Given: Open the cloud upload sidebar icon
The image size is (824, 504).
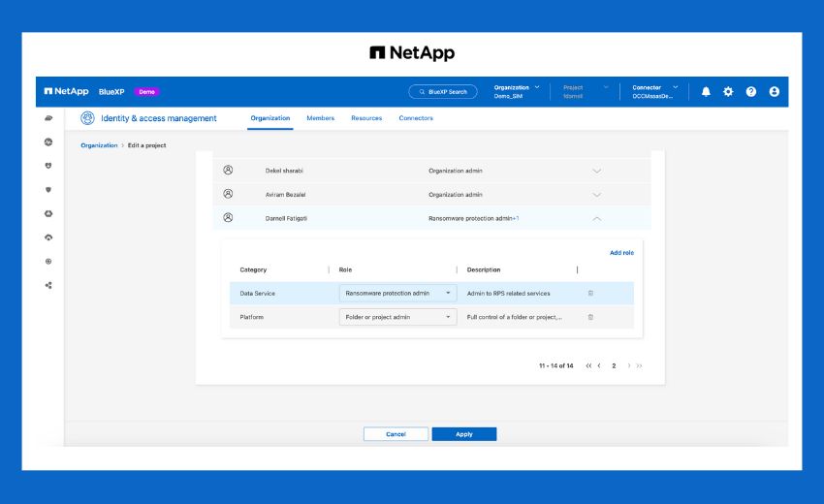Looking at the screenshot, I should click(x=48, y=237).
